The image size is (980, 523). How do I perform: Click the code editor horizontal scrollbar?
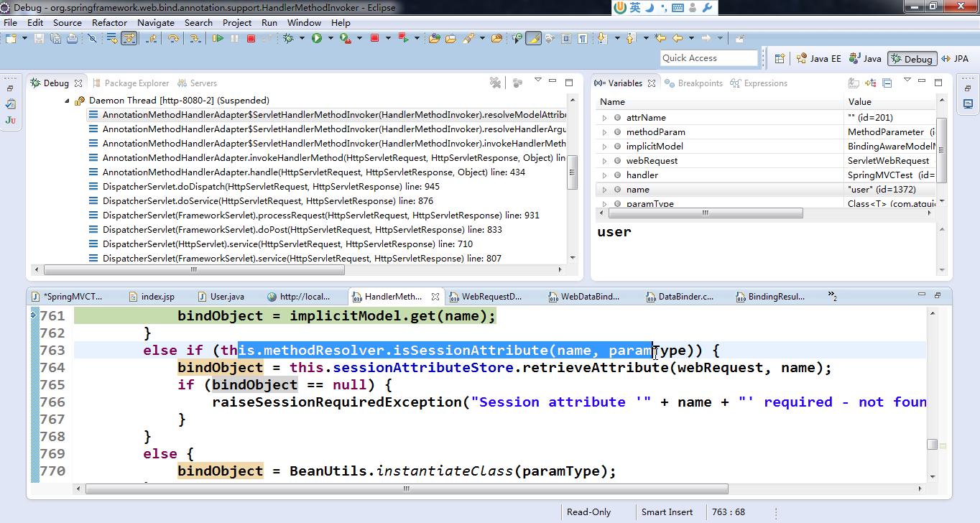coord(407,489)
